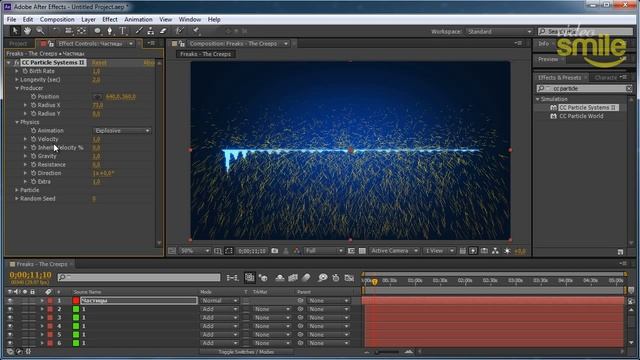Screen dimensions: 640x360
Task: Click the Velocity value
Action: [96, 139]
